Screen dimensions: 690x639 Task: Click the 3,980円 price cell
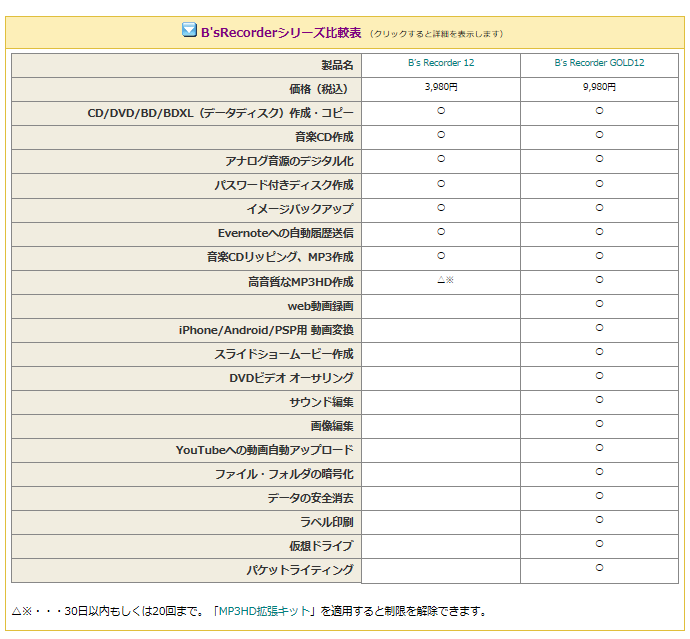pyautogui.click(x=441, y=87)
